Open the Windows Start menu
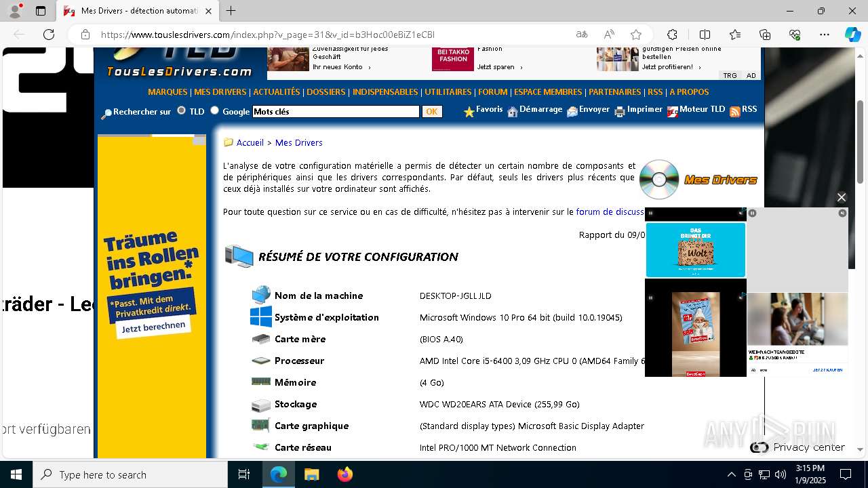This screenshot has width=868, height=488. (16, 474)
